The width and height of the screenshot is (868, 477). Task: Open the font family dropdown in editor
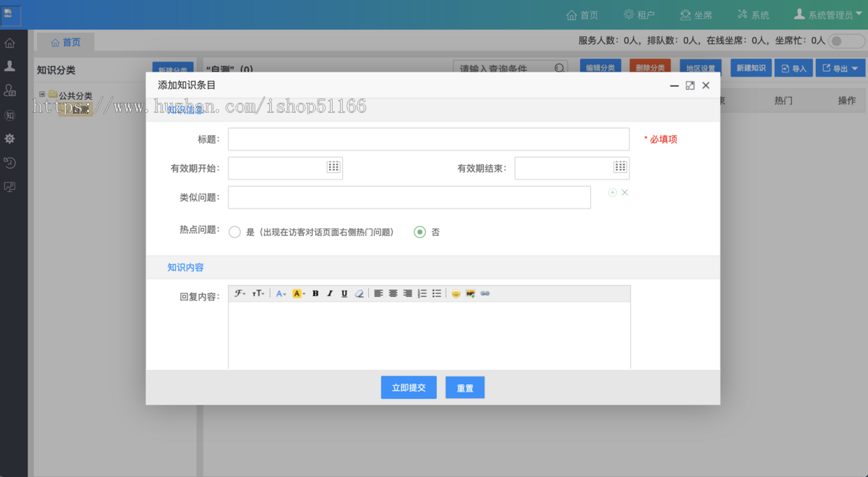(x=240, y=293)
